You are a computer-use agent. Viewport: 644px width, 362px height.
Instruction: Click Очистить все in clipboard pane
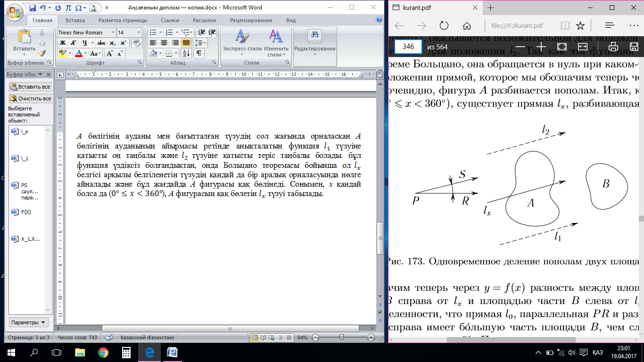coord(31,99)
